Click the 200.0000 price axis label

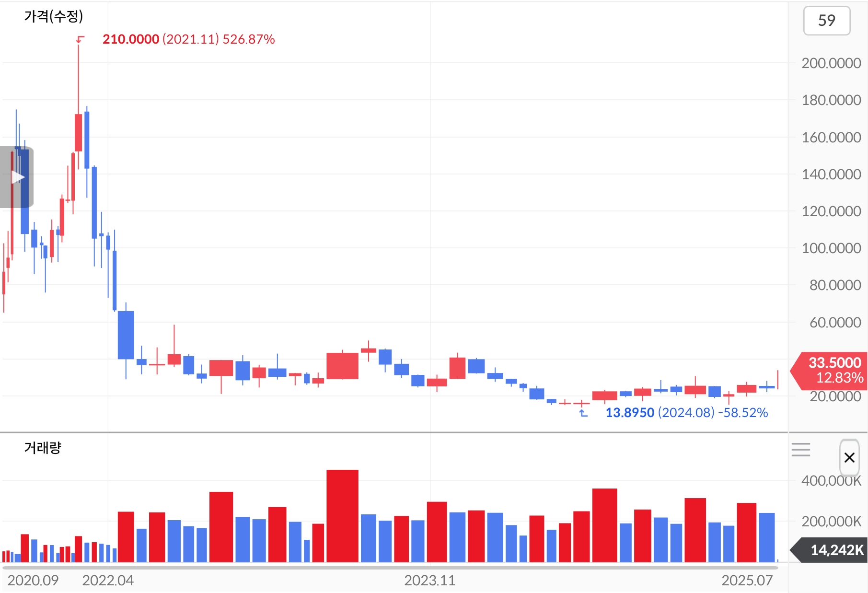831,63
